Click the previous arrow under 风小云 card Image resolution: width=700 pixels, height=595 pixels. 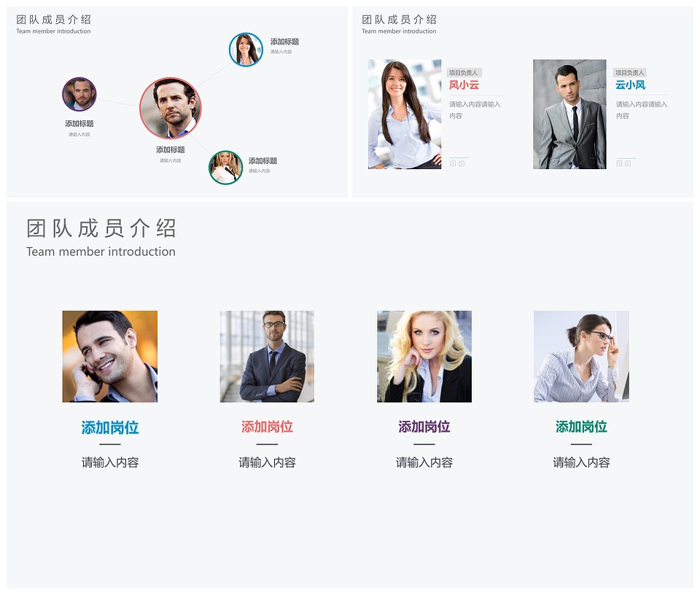453,164
